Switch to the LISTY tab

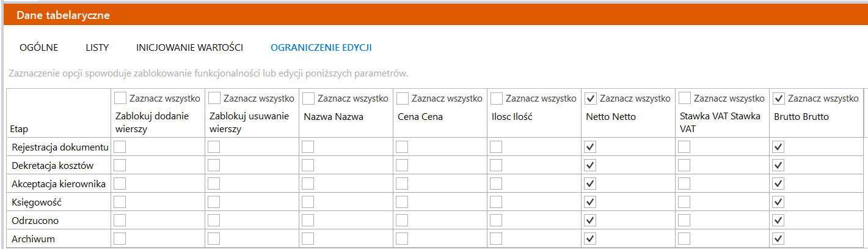pyautogui.click(x=97, y=47)
